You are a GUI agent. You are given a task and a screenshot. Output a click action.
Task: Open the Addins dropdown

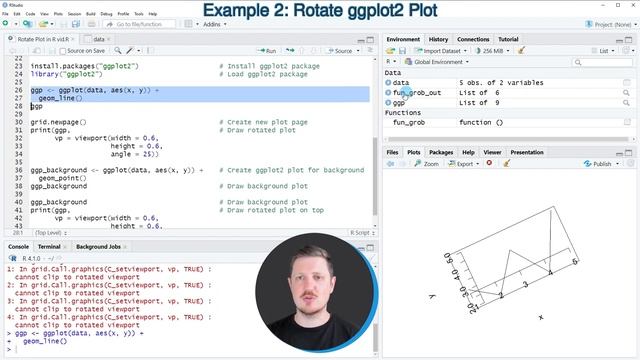coord(215,24)
